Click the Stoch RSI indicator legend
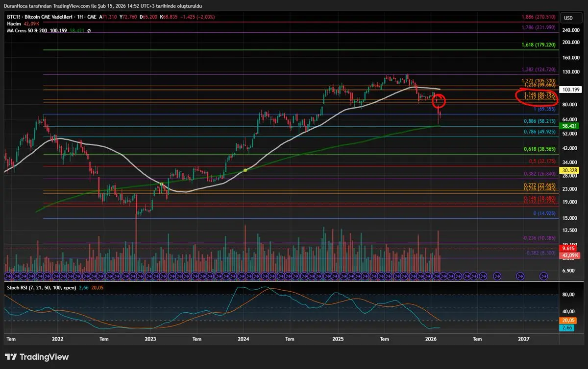The height and width of the screenshot is (369, 588). coord(41,288)
